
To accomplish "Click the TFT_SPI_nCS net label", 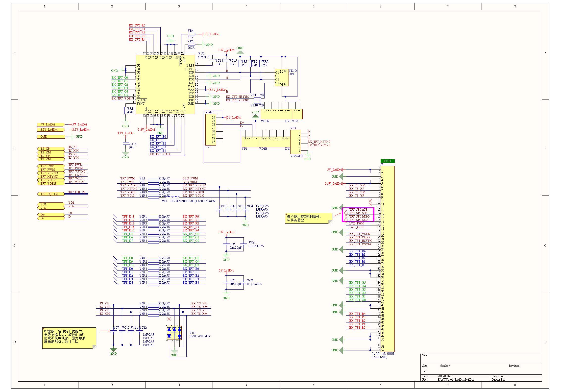I will 358,210.
